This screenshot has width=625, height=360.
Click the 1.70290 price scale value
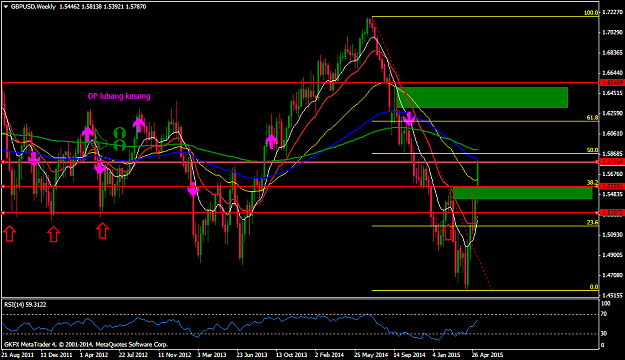click(613, 32)
